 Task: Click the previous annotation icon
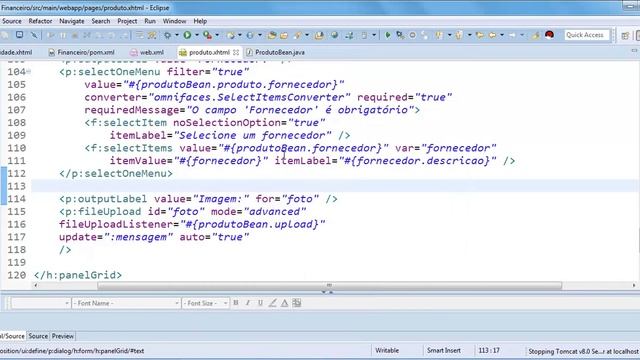point(459,36)
